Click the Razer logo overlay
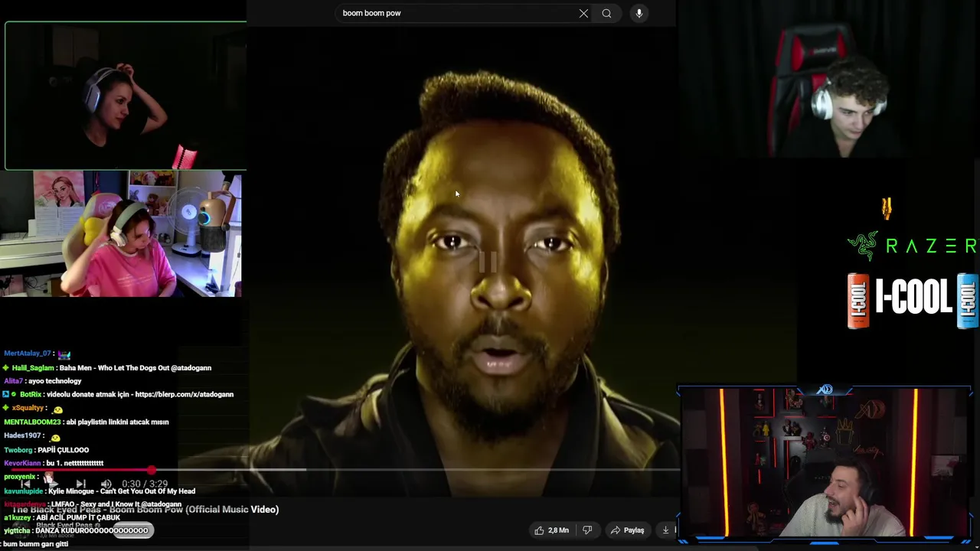The height and width of the screenshot is (551, 980). click(913, 246)
